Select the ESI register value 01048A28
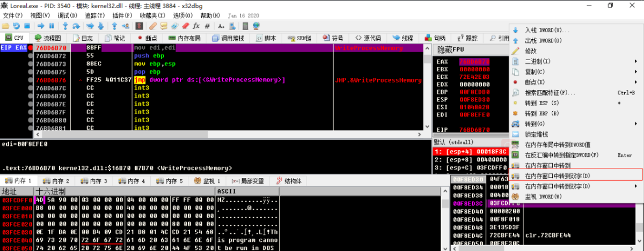The image size is (644, 251). click(x=474, y=107)
